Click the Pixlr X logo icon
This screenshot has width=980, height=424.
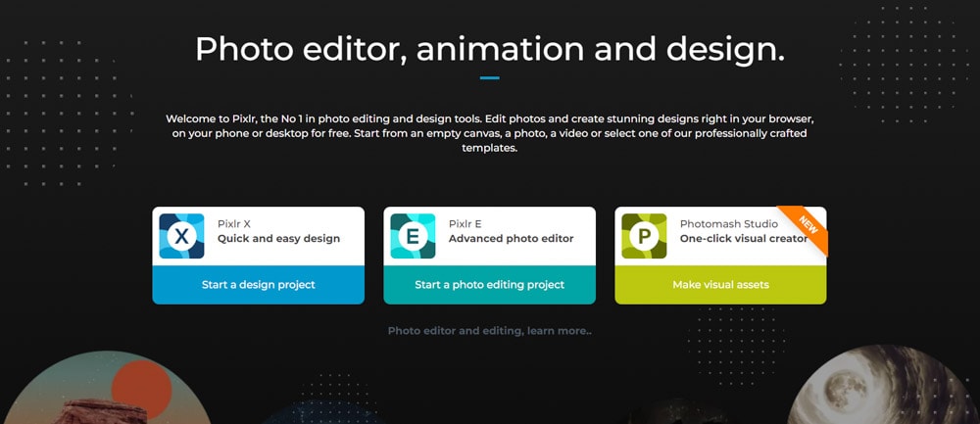point(181,236)
